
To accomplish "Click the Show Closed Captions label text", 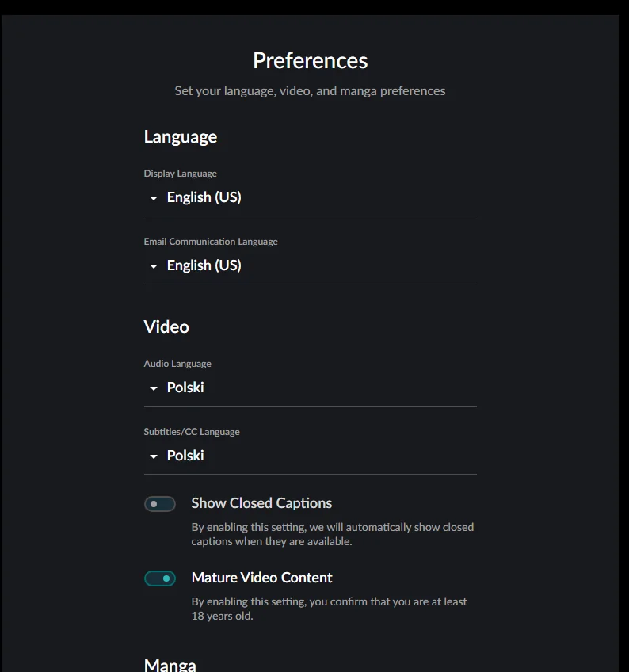I will (261, 503).
